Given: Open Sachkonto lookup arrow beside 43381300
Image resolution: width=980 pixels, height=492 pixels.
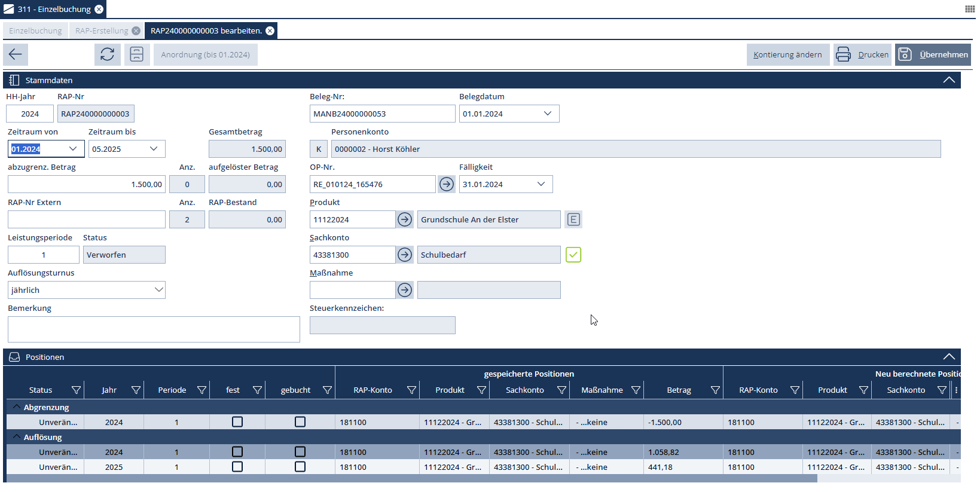Looking at the screenshot, I should [x=405, y=255].
